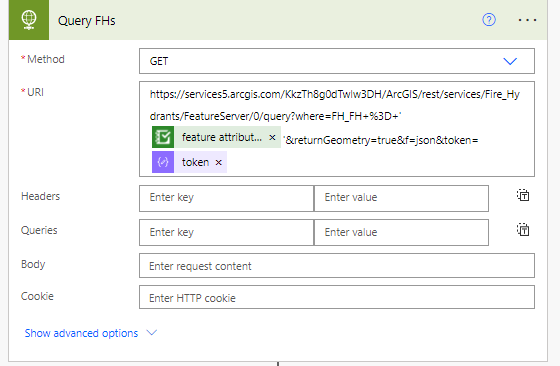Click into the Headers Enter value field

point(401,198)
